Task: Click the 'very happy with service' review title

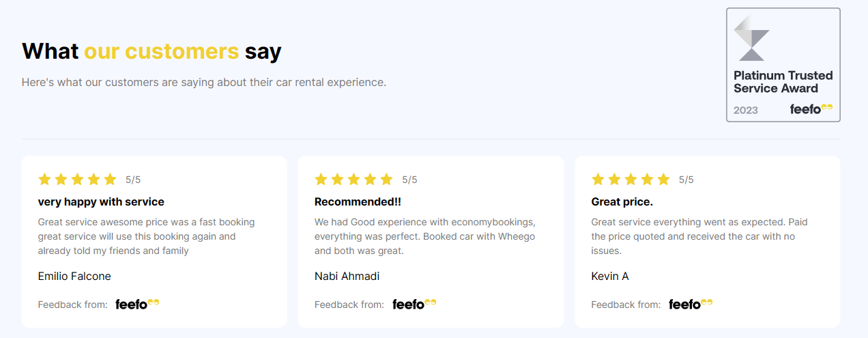Action: click(x=101, y=202)
